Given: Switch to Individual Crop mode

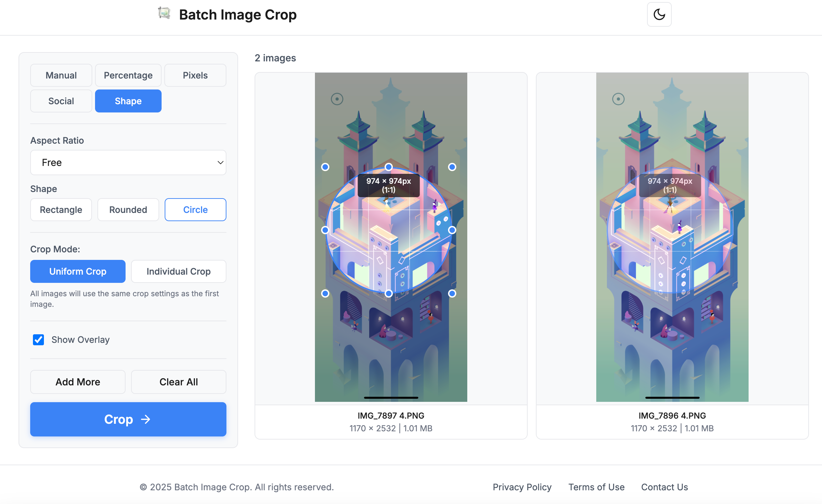Looking at the screenshot, I should point(178,272).
